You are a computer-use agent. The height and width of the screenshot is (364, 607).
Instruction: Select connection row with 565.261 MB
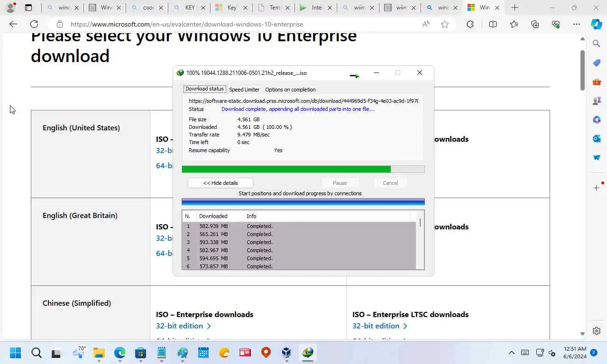[299, 234]
